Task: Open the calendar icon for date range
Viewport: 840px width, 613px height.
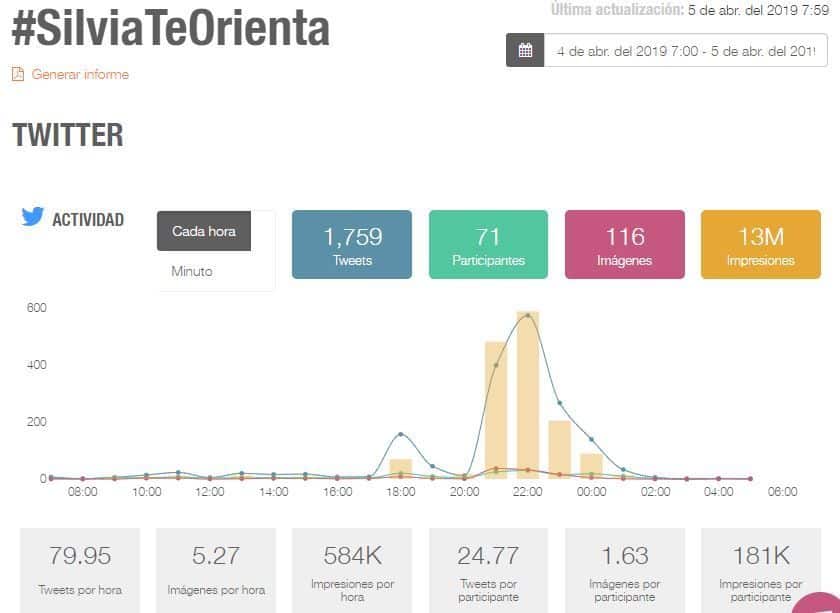Action: [525, 50]
